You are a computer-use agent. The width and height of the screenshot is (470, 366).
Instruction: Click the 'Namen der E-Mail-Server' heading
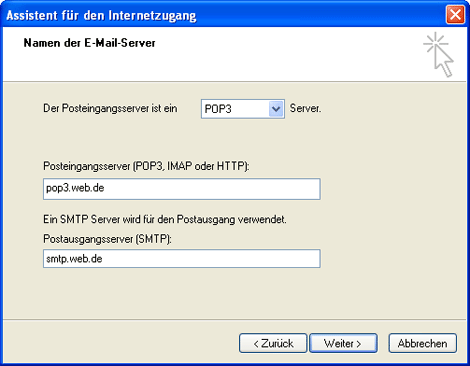click(x=89, y=43)
